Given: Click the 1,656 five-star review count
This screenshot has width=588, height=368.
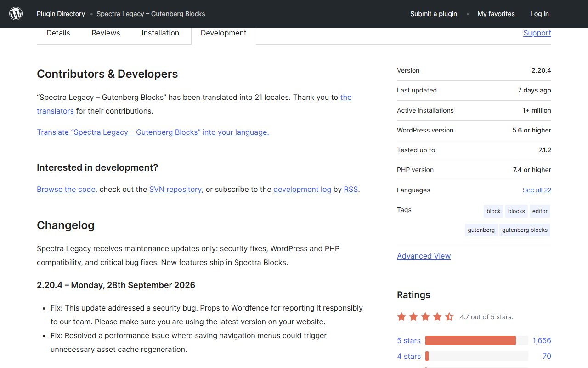Looking at the screenshot, I should (x=542, y=340).
